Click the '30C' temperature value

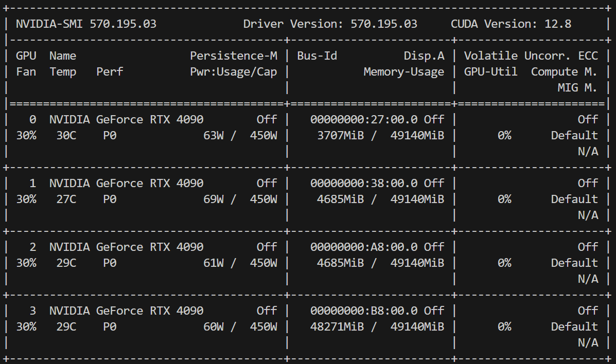[66, 135]
